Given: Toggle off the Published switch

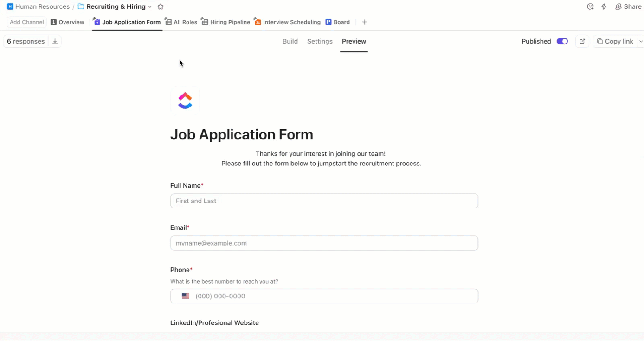Looking at the screenshot, I should tap(562, 41).
